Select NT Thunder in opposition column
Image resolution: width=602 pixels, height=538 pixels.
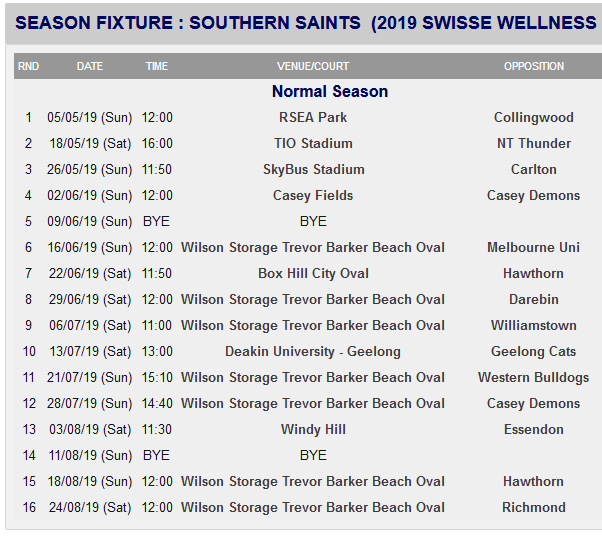tap(534, 143)
